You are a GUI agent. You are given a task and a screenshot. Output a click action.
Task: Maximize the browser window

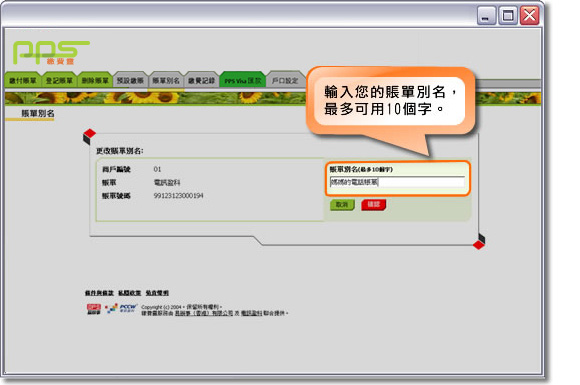[508, 16]
